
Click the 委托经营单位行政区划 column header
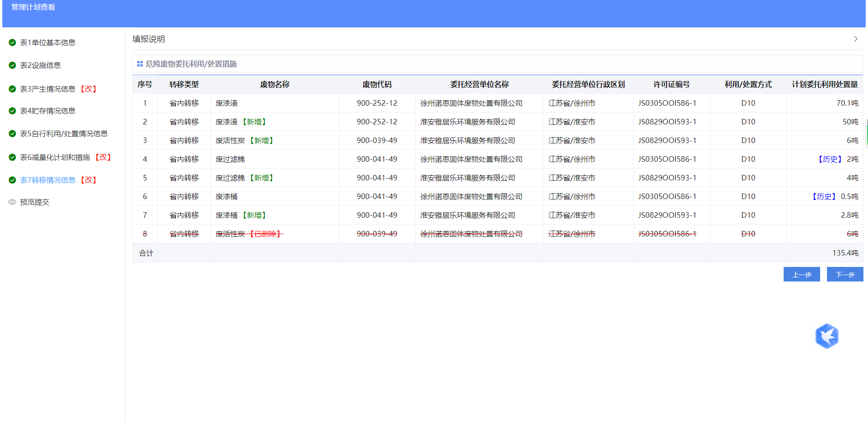click(589, 84)
